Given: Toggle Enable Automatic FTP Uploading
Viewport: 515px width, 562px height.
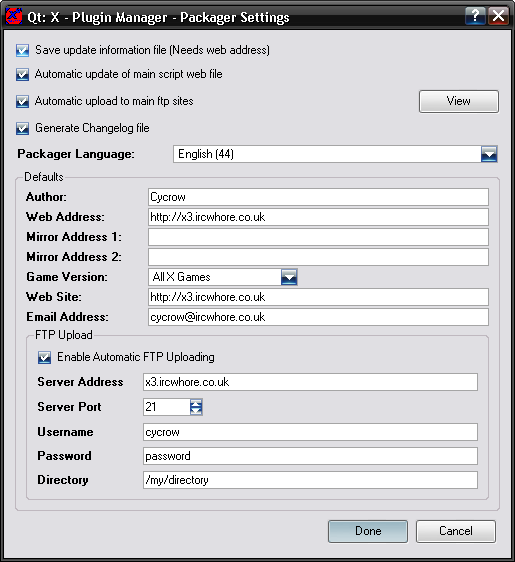Looking at the screenshot, I should pyautogui.click(x=44, y=357).
